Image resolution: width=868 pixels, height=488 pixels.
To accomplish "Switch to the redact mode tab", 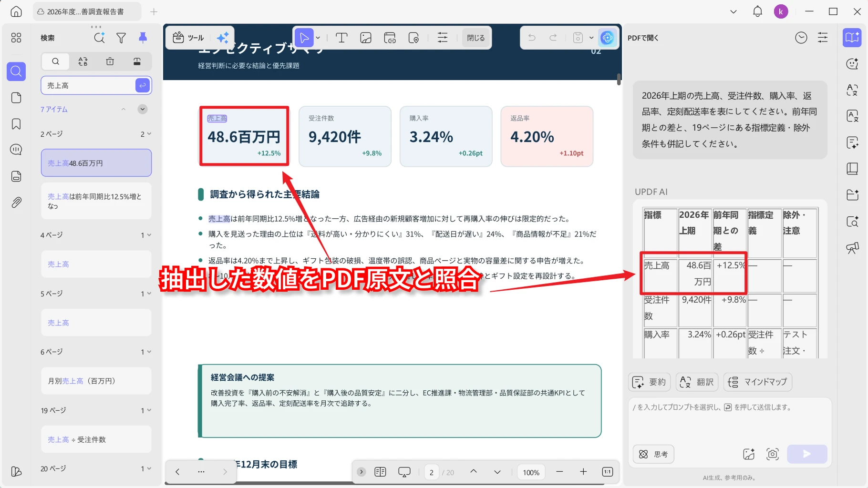I will [x=137, y=61].
